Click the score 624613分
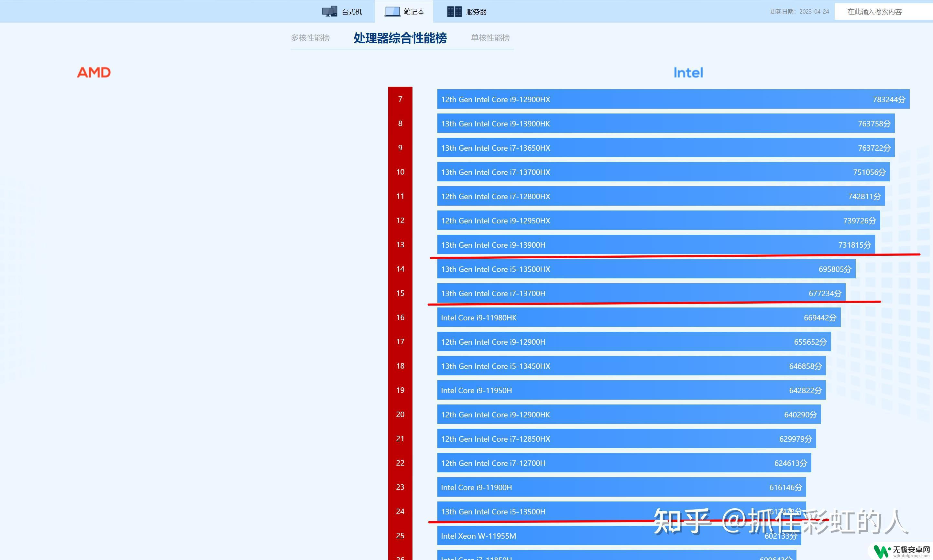 pos(791,463)
